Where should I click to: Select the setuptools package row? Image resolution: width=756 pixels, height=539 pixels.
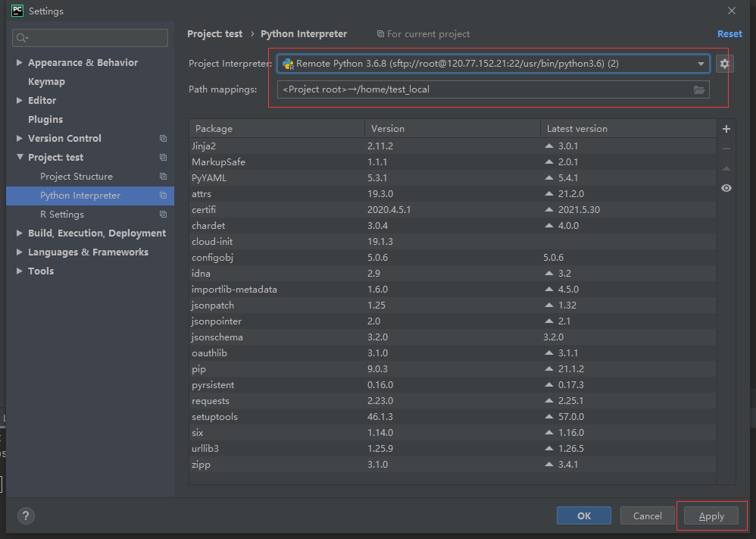[x=453, y=416]
